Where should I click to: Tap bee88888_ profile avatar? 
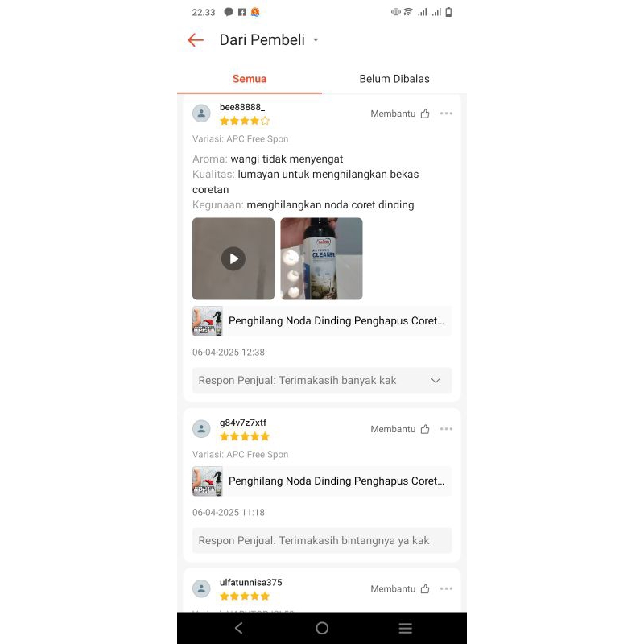pos(201,114)
